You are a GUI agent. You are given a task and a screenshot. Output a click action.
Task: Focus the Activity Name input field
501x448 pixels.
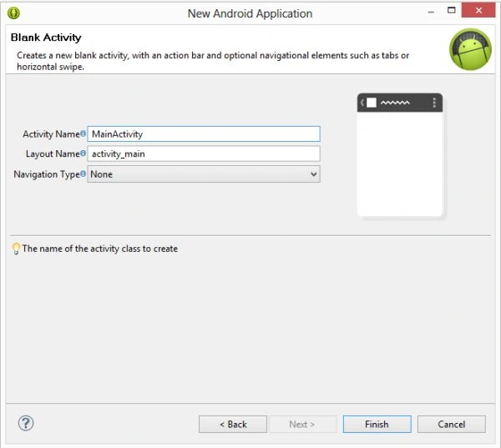[204, 133]
